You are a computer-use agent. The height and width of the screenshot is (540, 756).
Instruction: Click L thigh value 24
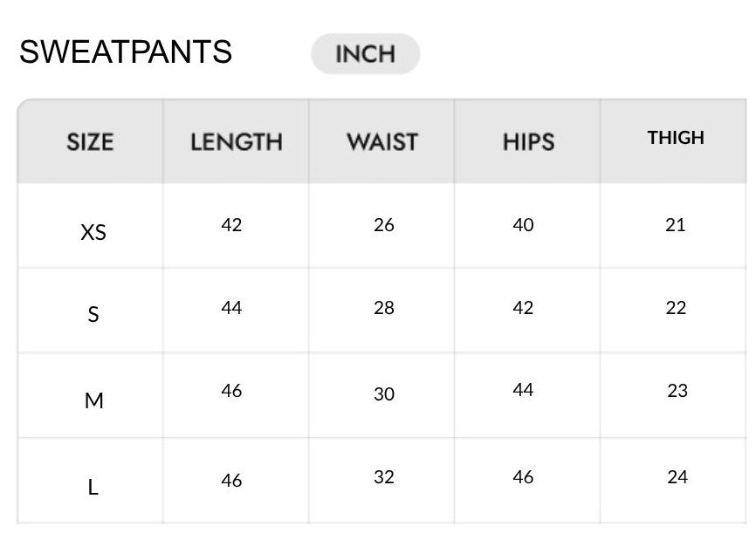pos(677,477)
